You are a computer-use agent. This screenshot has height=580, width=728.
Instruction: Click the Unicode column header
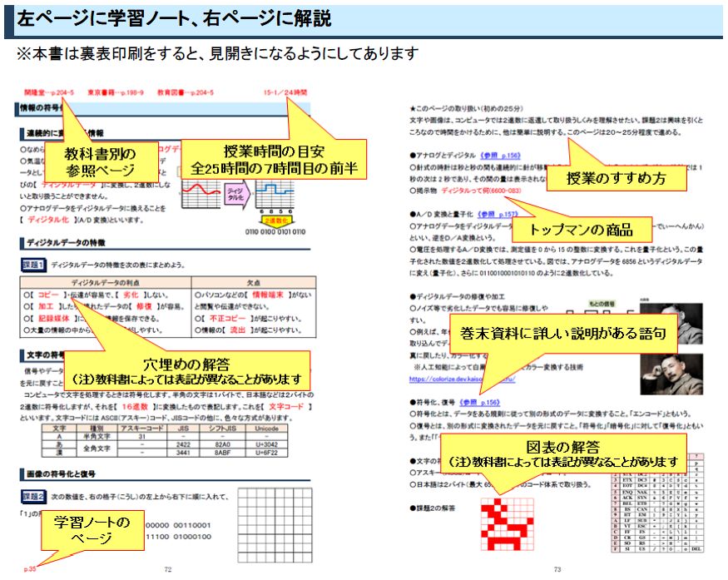click(x=266, y=429)
